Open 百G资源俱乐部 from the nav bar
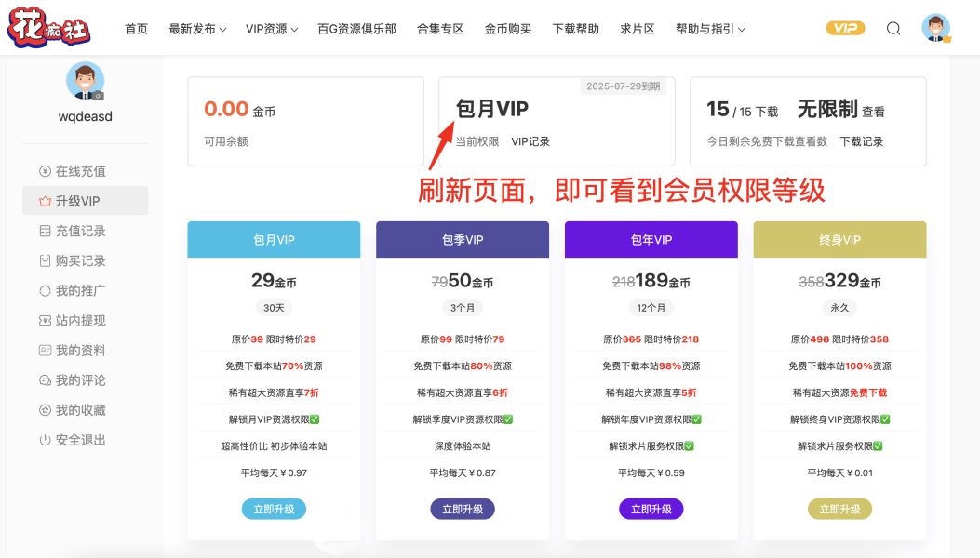The height and width of the screenshot is (558, 980). (x=356, y=29)
